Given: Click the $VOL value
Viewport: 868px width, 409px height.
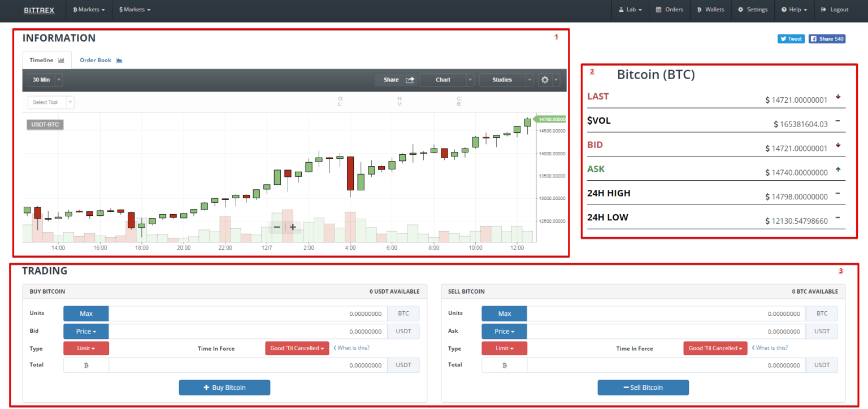Looking at the screenshot, I should 800,124.
